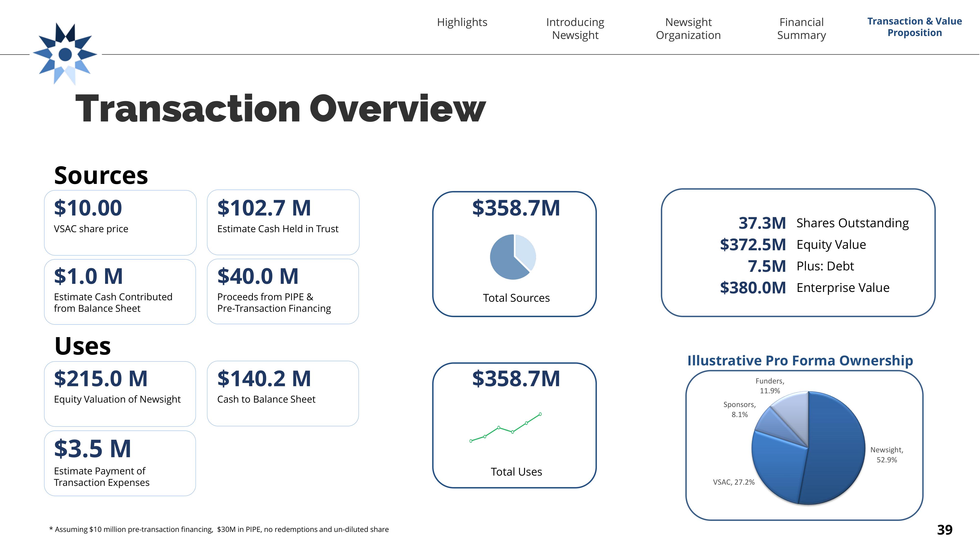
Task: Open the Introducing Newsight tab
Action: (575, 28)
